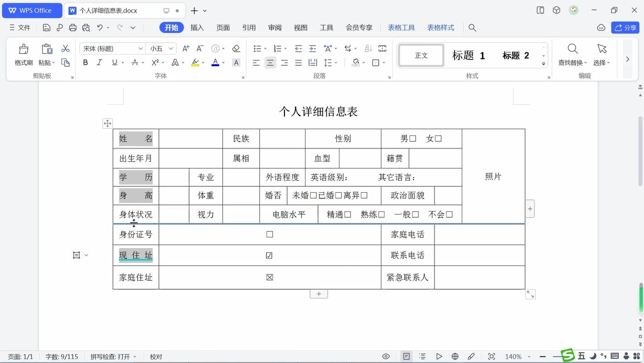Click the Justify alignment icon

pyautogui.click(x=298, y=63)
